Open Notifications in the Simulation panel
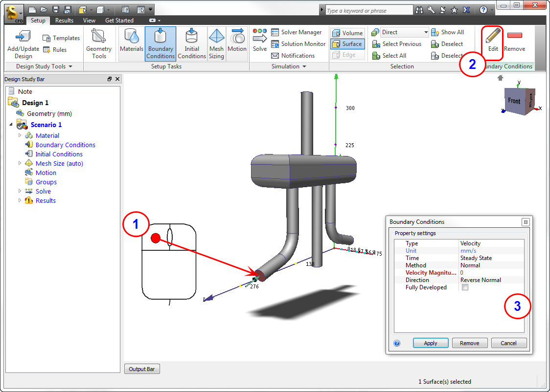The width and height of the screenshot is (550, 392). [293, 55]
